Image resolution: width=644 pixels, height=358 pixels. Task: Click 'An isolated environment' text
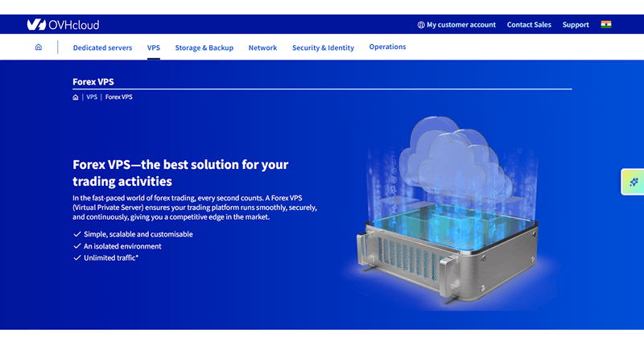(x=122, y=246)
